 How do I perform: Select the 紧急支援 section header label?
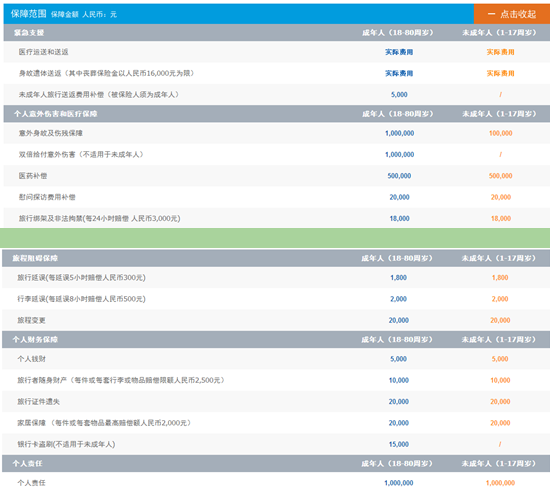tap(29, 33)
